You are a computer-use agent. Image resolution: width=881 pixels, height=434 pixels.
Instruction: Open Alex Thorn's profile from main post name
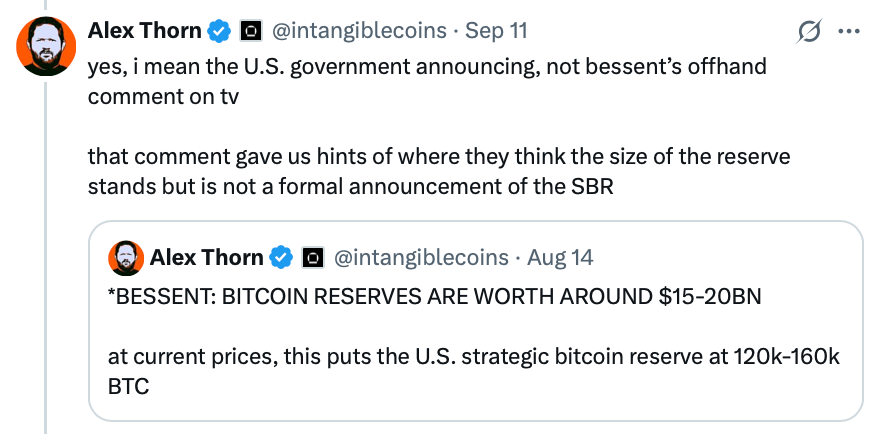(144, 30)
